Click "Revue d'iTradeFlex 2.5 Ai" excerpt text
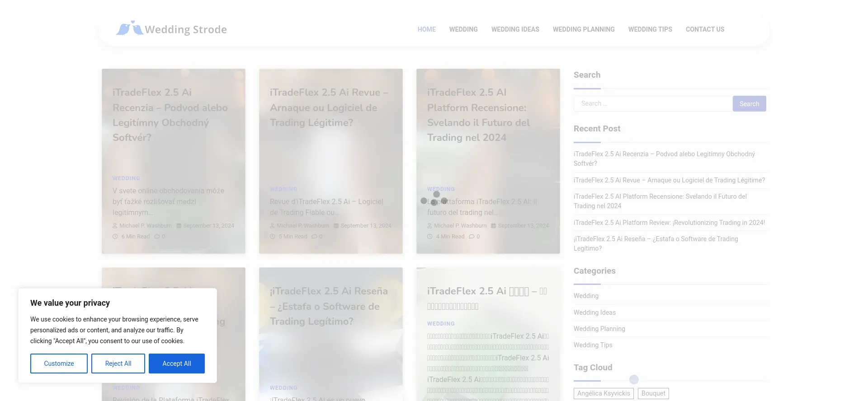The height and width of the screenshot is (401, 868). pos(326,207)
